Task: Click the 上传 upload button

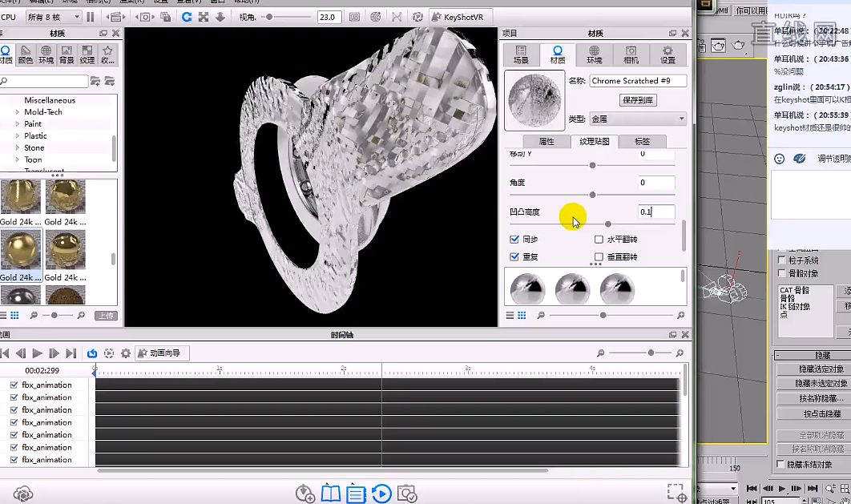Action: [x=106, y=315]
